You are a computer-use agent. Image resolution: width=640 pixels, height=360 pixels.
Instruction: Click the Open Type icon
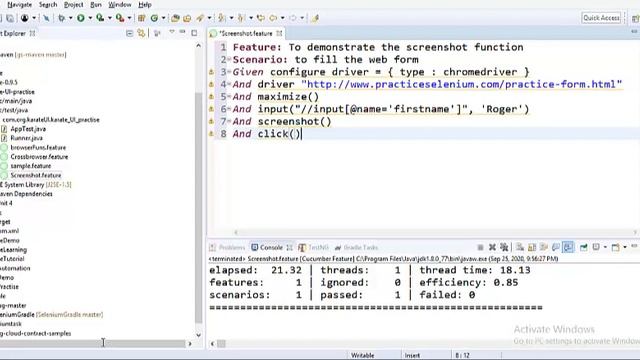176,18
